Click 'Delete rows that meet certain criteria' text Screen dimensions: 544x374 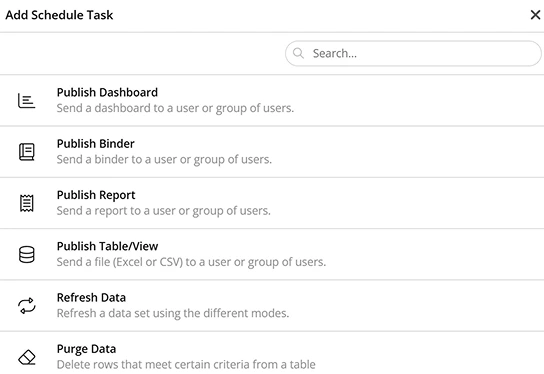pos(186,365)
